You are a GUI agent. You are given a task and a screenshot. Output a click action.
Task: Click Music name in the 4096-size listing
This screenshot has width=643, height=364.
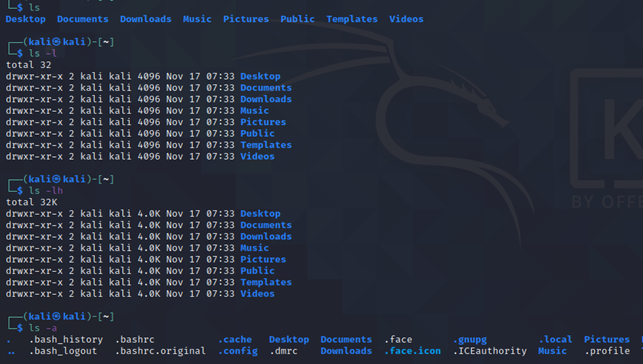(x=254, y=111)
